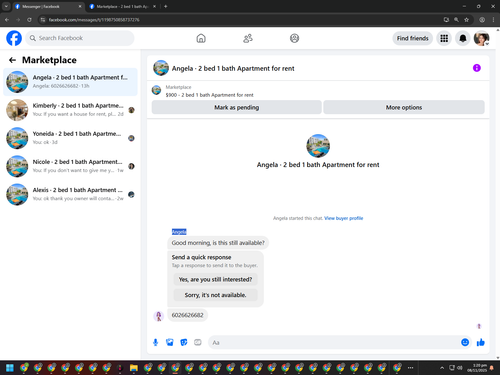Viewport: 500px width, 375px height.
Task: Open Nicole's conversation in the list
Action: (70, 166)
